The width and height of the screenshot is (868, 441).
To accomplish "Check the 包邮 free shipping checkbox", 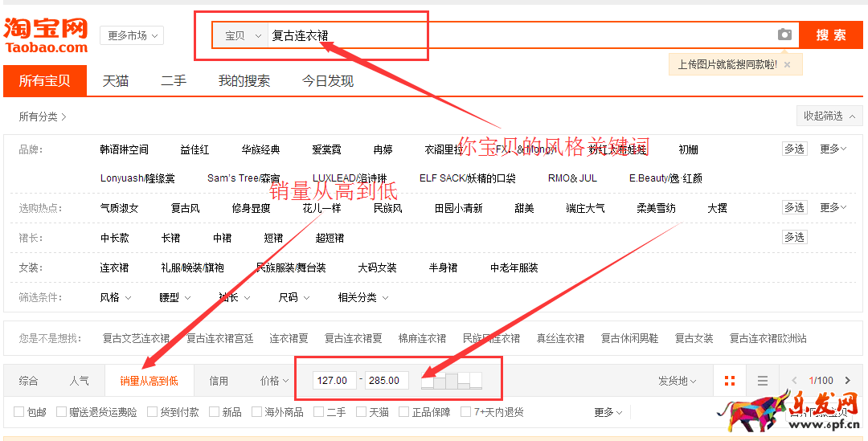I will 18,412.
